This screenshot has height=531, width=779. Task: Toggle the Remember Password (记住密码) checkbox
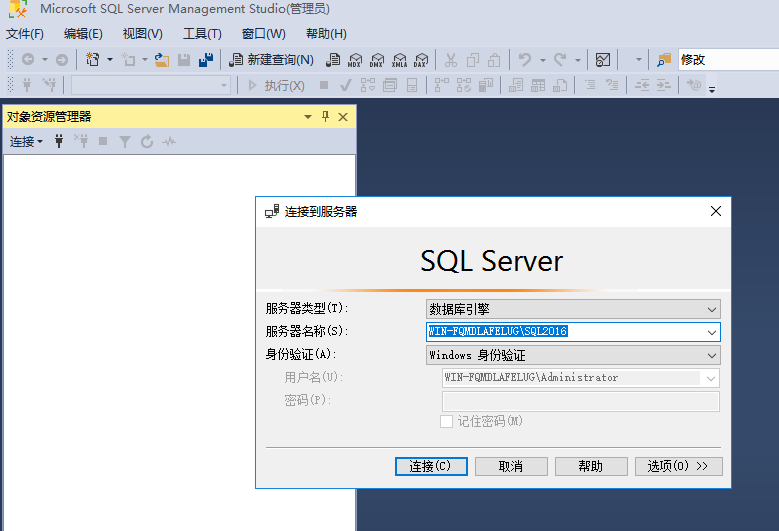[x=447, y=422]
